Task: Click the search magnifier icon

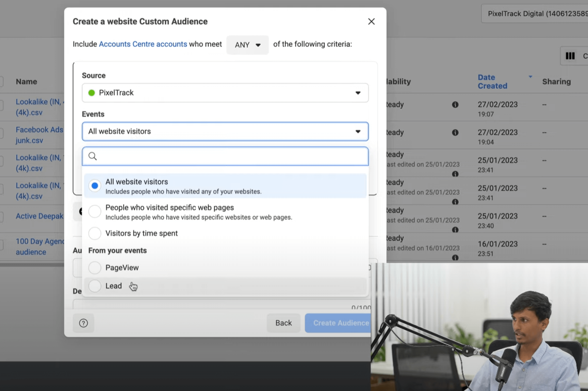Action: coord(93,156)
